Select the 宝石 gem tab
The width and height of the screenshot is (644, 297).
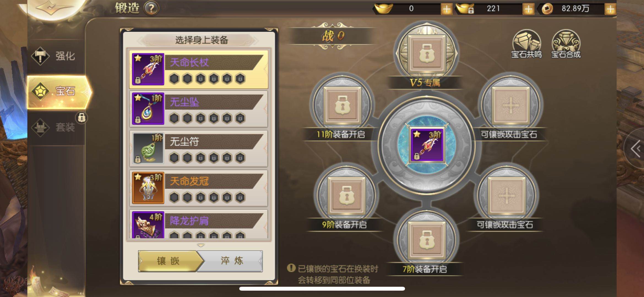pos(59,91)
